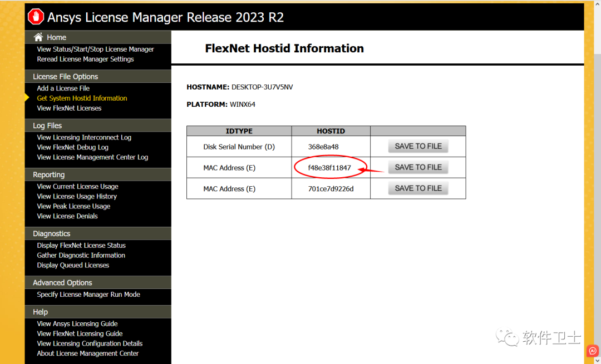
Task: Click the Ansys License Manager Release title
Action: [x=165, y=17]
